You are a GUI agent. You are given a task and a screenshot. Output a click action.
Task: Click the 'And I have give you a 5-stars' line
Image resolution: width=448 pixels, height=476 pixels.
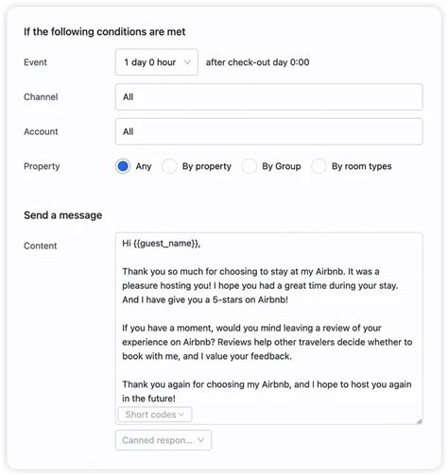point(205,299)
